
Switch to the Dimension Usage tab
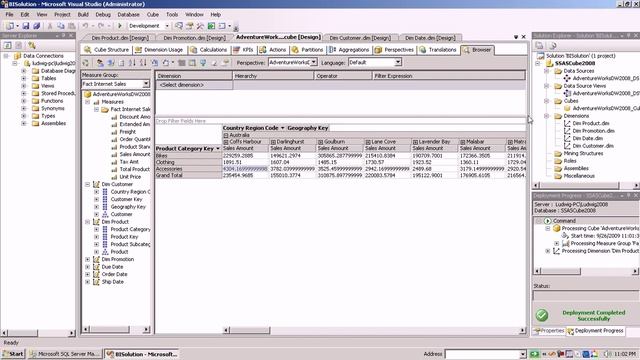159,50
